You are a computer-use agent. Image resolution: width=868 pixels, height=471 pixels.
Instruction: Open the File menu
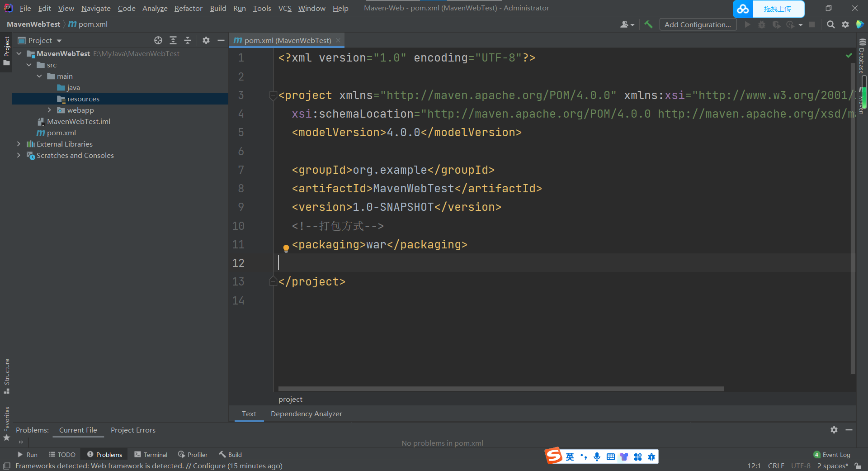click(25, 8)
